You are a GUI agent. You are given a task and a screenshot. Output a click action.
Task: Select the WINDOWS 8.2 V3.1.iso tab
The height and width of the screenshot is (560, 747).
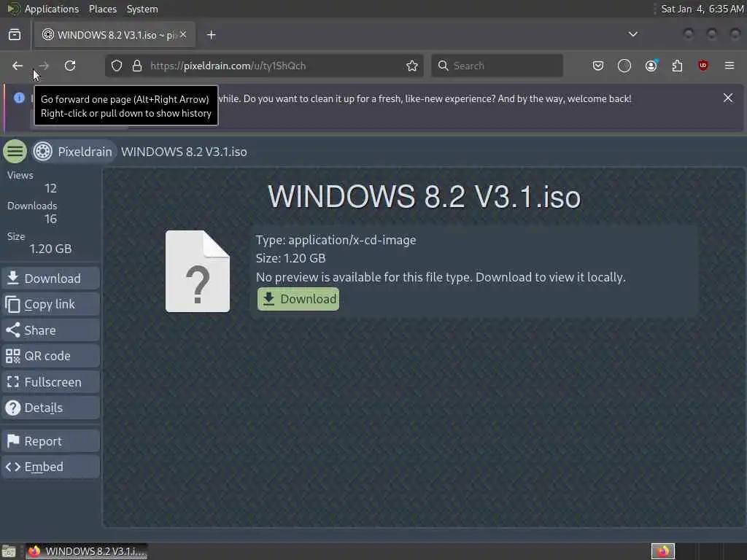point(115,35)
